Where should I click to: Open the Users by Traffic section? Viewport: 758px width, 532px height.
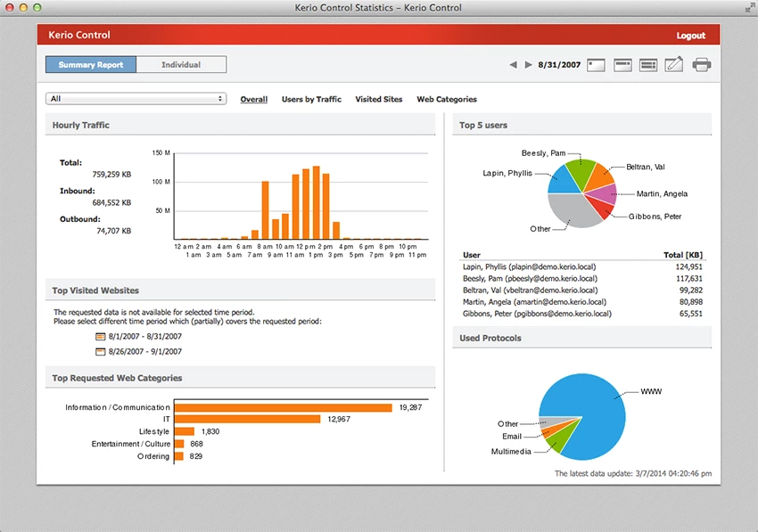[311, 99]
